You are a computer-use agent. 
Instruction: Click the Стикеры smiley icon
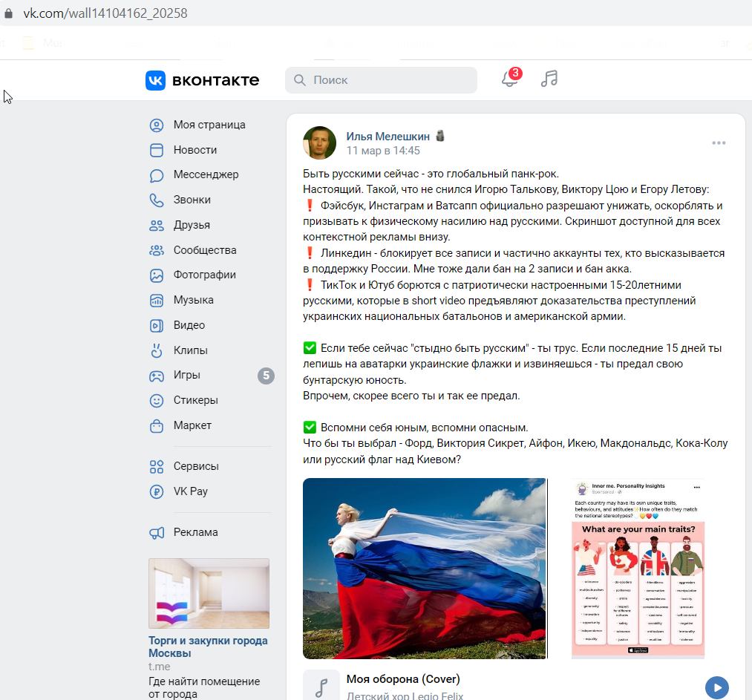click(x=157, y=400)
